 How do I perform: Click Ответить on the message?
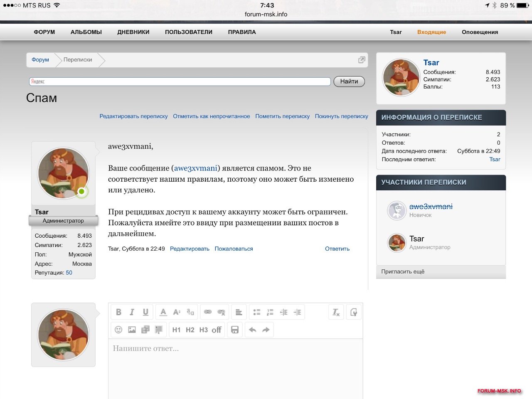click(337, 249)
